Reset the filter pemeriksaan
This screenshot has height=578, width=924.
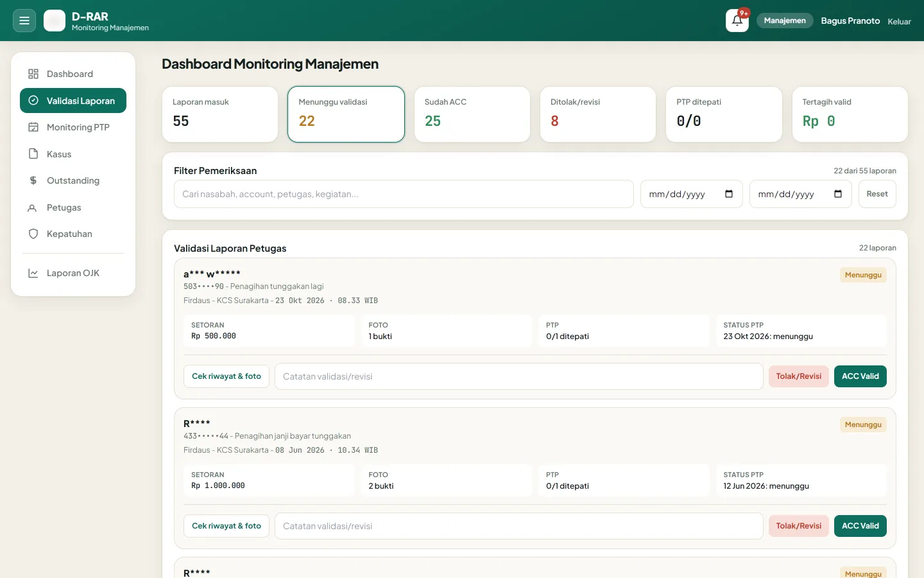coord(877,194)
